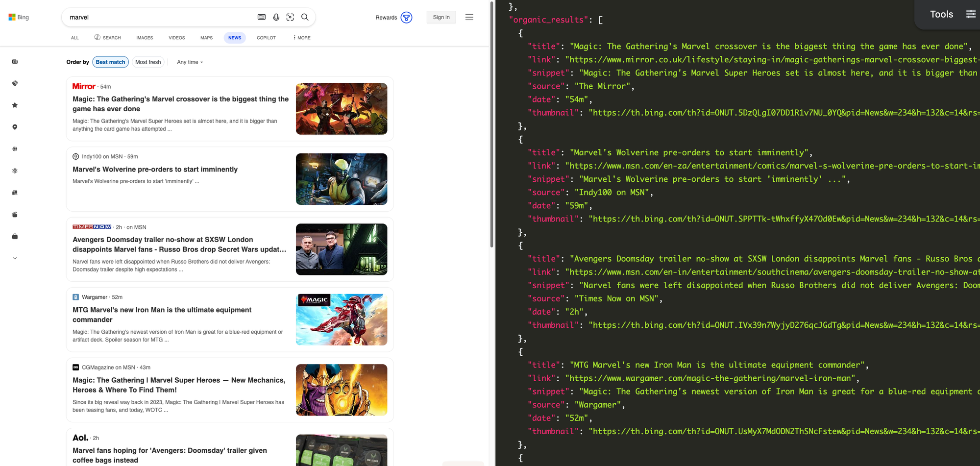
Task: Click the magnifying glass search icon
Action: coord(305,17)
